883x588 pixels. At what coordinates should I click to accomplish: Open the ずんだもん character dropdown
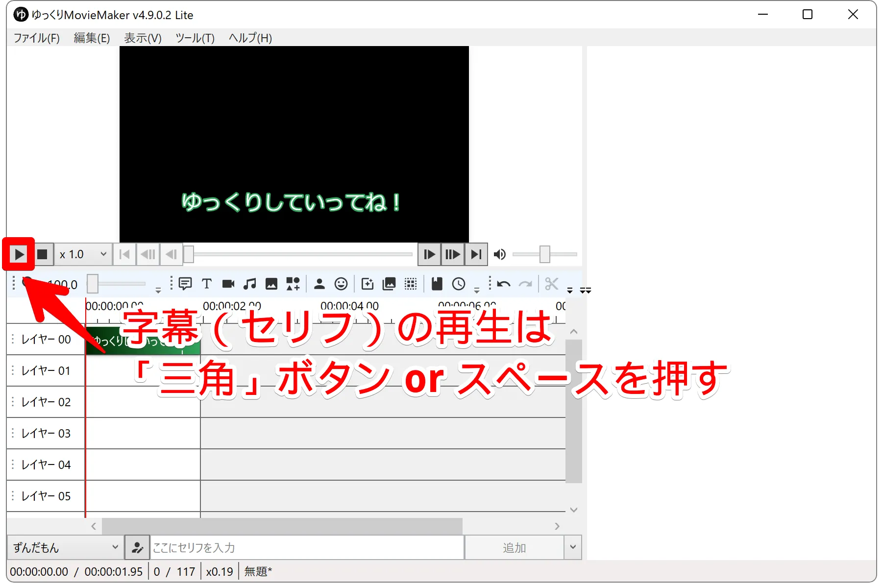tap(65, 547)
